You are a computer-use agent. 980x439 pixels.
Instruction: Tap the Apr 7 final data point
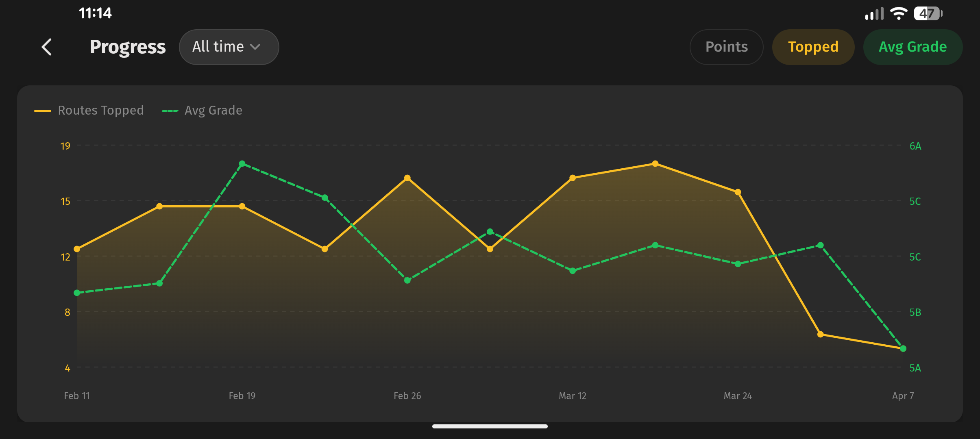point(903,348)
